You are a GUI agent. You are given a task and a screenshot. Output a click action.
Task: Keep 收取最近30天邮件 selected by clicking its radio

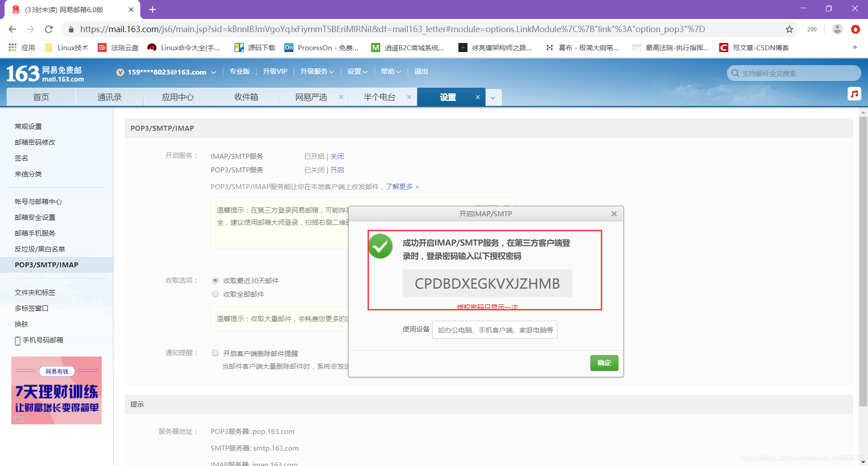point(215,280)
